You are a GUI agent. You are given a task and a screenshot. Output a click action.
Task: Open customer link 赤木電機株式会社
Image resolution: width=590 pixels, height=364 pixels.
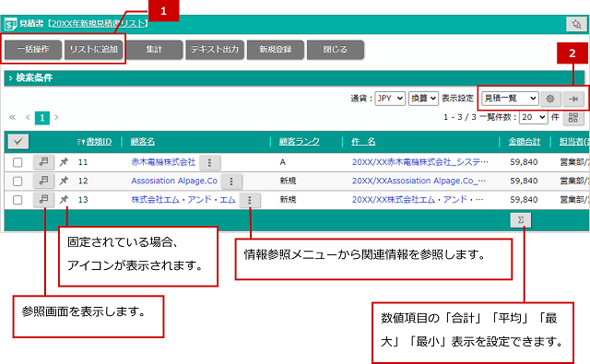(x=163, y=162)
